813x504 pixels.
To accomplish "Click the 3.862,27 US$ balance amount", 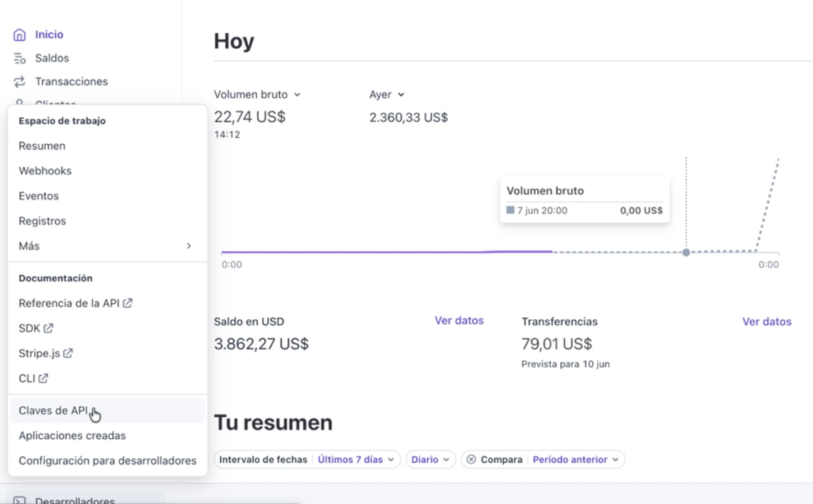I will 261,344.
